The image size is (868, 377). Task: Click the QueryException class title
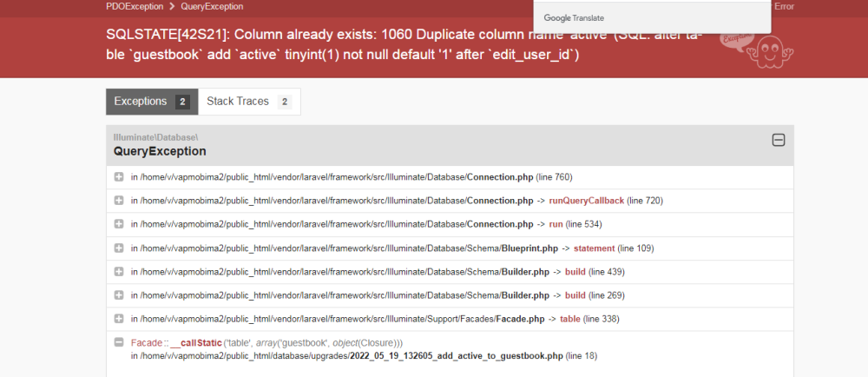[x=160, y=151]
